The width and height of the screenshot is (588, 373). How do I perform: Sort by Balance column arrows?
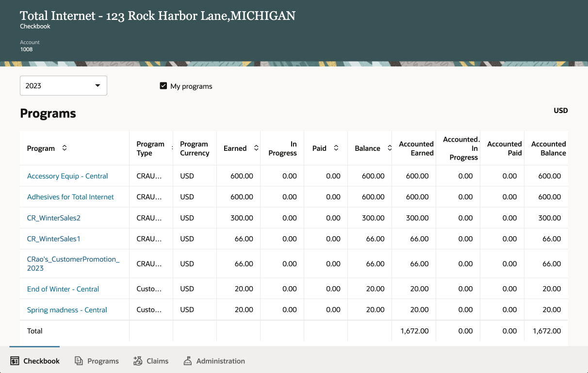click(389, 148)
